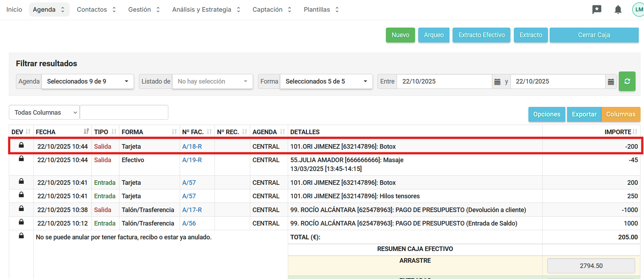Click the column search text field
644x279 pixels.
(x=124, y=113)
